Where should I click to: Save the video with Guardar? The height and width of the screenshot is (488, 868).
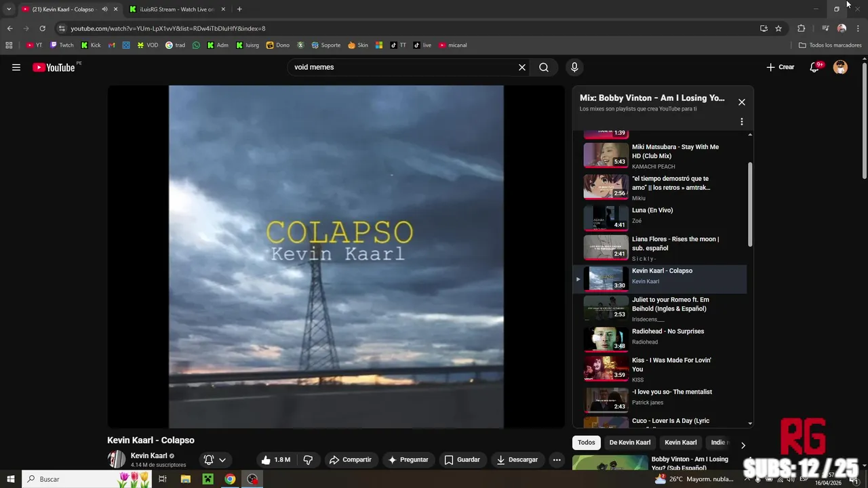click(x=462, y=460)
